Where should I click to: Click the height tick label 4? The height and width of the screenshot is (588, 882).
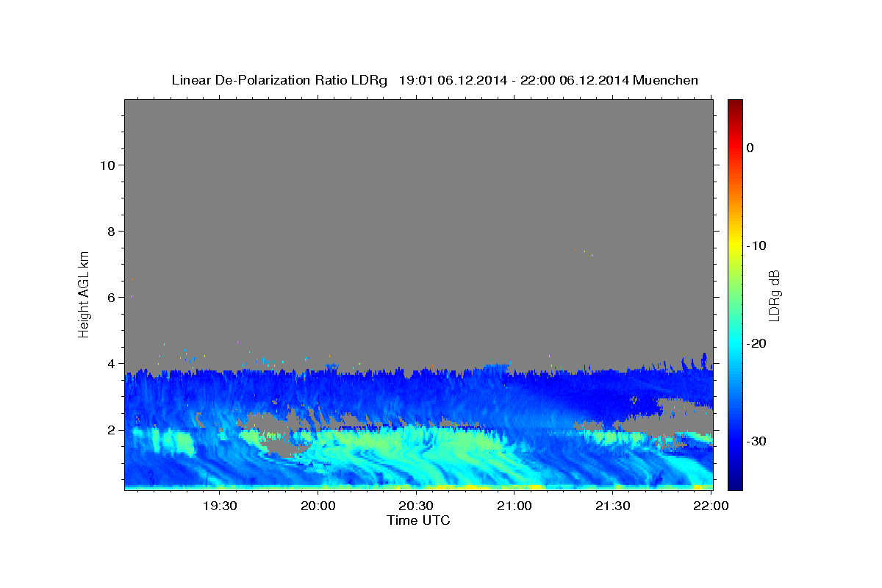pos(112,363)
